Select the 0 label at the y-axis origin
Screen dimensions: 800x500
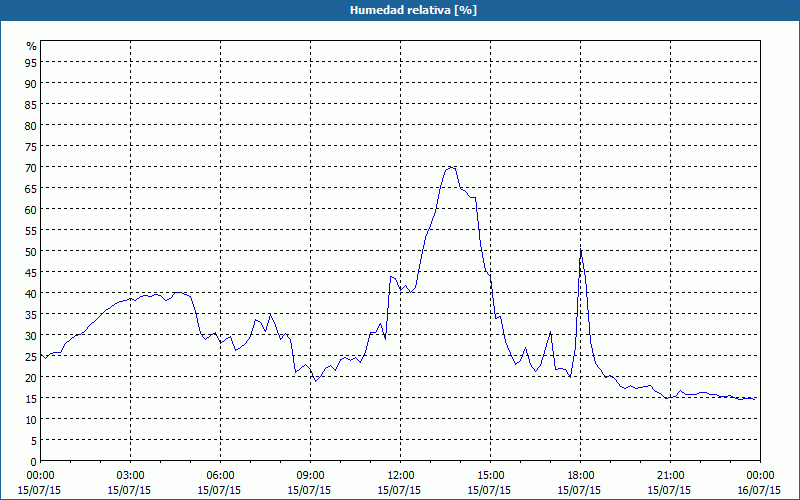point(34,462)
